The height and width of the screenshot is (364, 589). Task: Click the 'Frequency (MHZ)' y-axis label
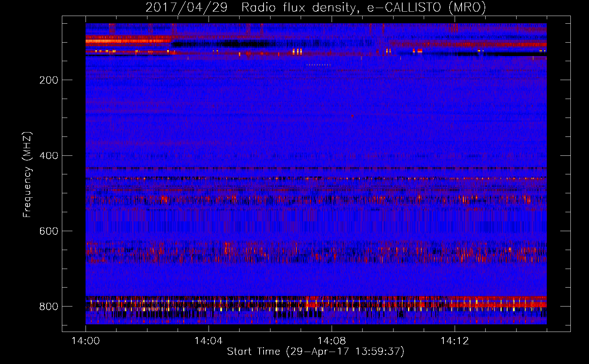click(27, 175)
